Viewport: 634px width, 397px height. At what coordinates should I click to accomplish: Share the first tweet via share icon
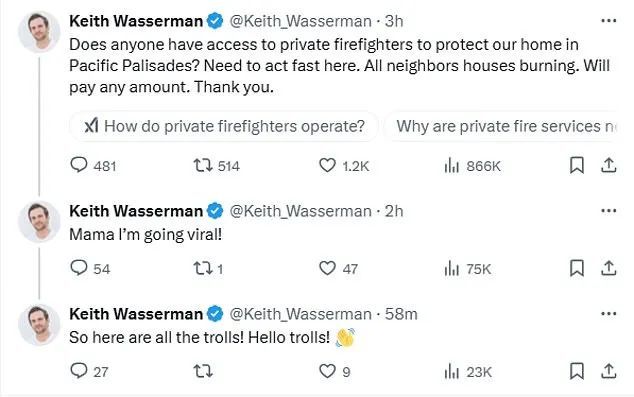(x=608, y=166)
